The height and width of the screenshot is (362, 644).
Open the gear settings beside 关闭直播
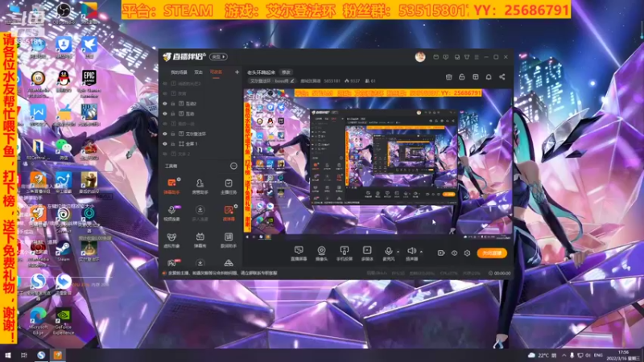[x=467, y=253]
